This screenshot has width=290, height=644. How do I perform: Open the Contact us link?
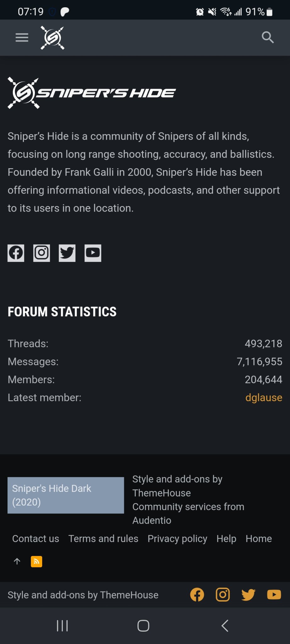pyautogui.click(x=36, y=539)
